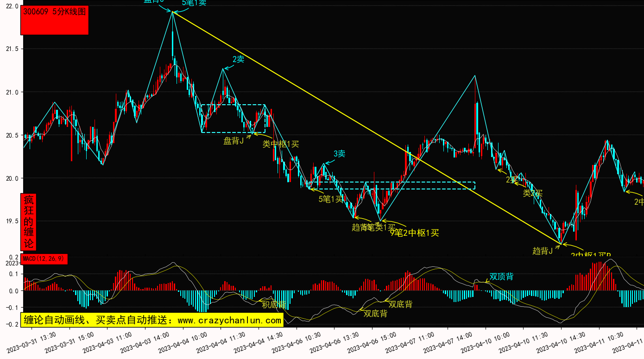644x359 pixels.
Task: Click the 21.5 price axis value
Action: (13, 49)
